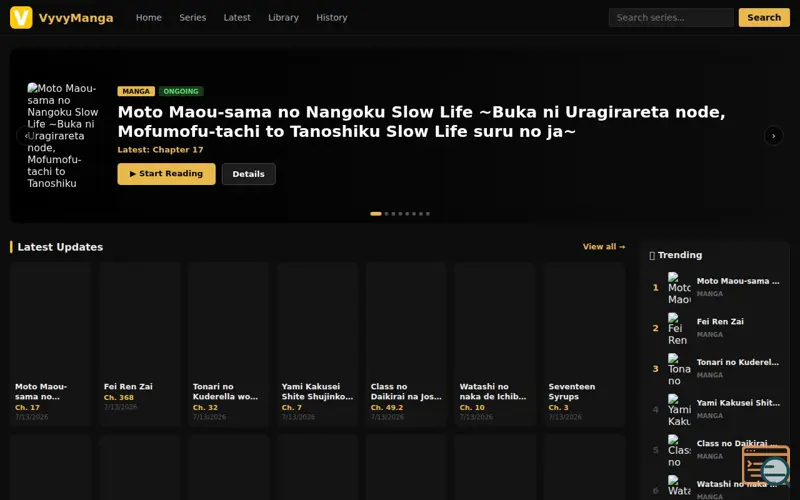The image size is (800, 500).
Task: Click Ch. 32 under Tonari no Kuderella
Action: (x=205, y=407)
